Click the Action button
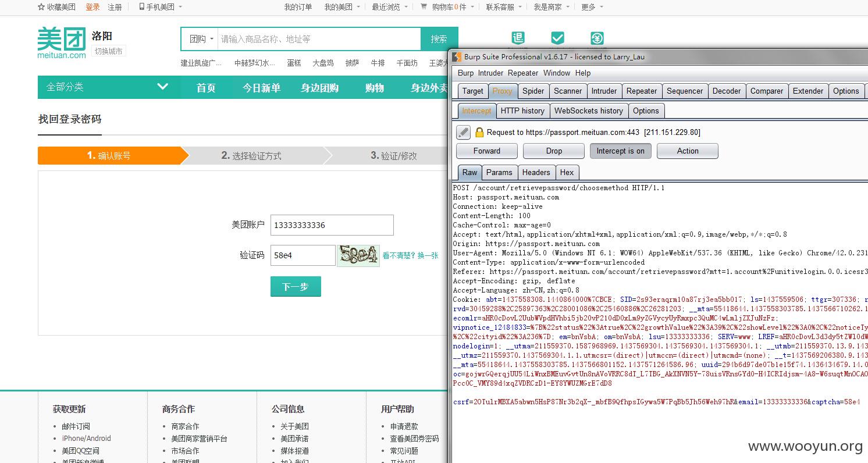The image size is (868, 463). [688, 151]
